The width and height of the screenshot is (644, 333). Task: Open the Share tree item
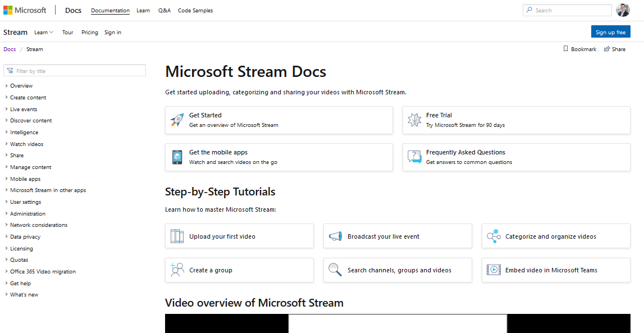(x=17, y=156)
